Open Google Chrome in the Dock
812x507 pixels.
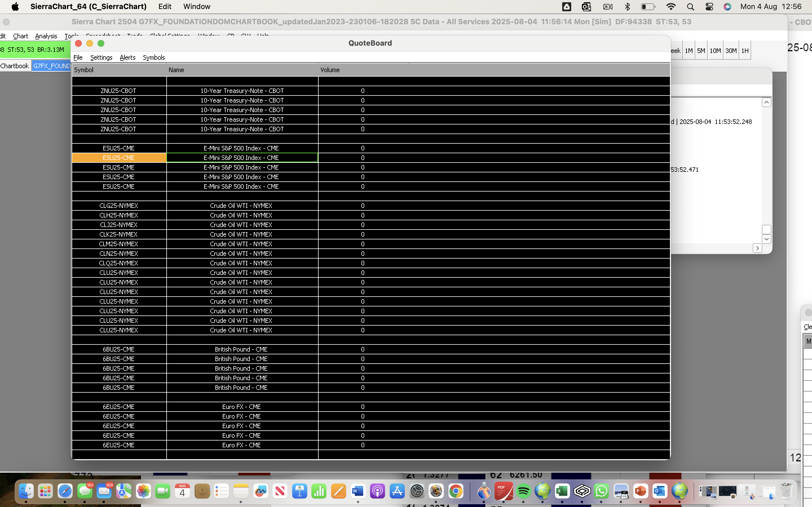tap(456, 492)
